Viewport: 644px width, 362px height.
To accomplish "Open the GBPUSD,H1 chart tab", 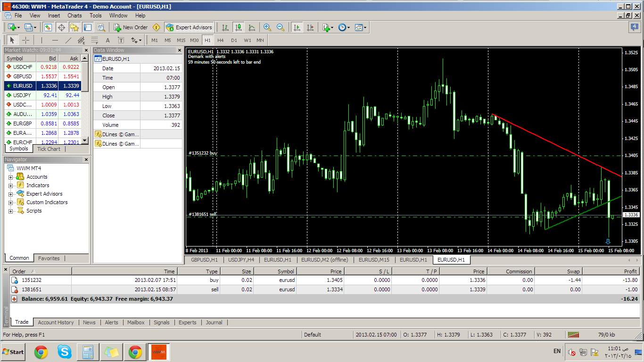I will coord(204,260).
